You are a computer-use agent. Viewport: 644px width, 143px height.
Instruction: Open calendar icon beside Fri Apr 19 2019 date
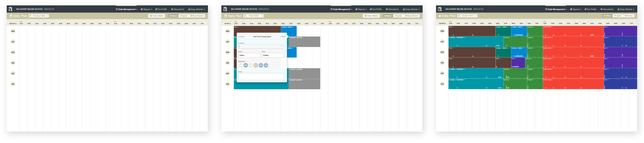[x=245, y=16]
